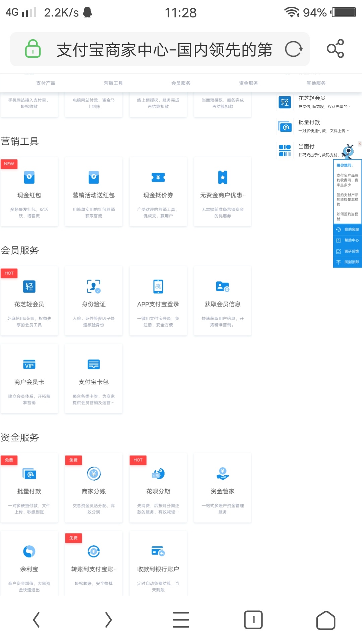Open the 支付宝卡包 card icon

(94, 364)
